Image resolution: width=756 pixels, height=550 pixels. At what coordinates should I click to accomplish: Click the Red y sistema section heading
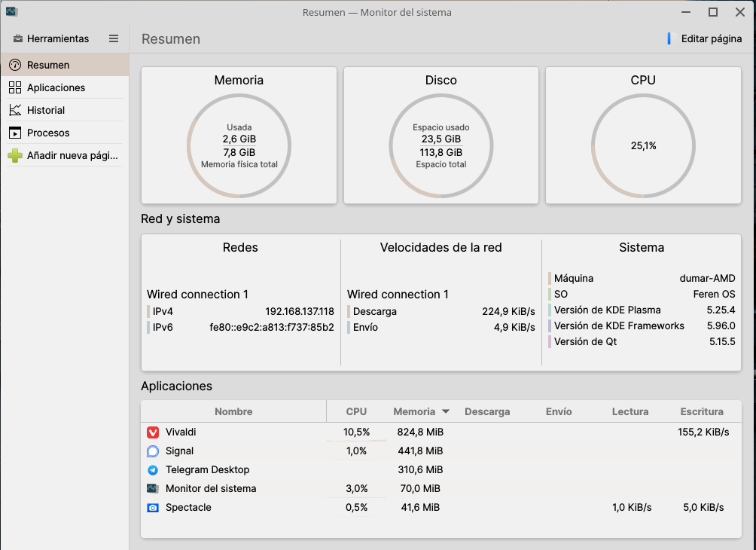180,219
